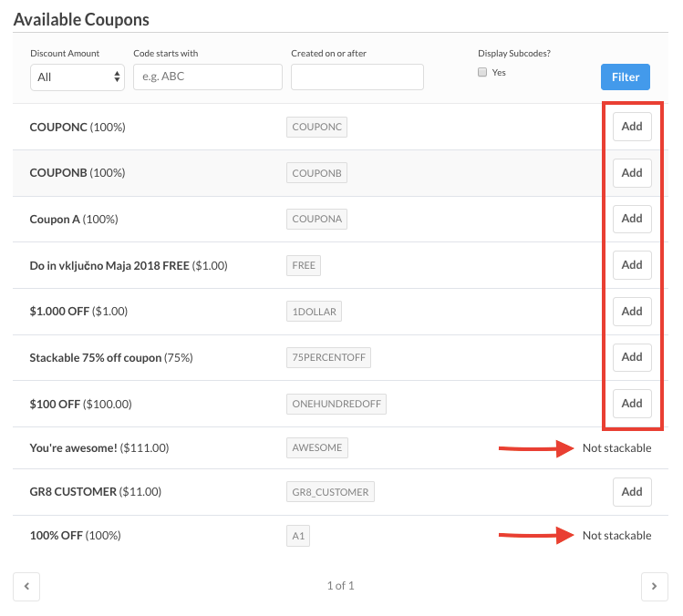Add the 'Do in vključno Maja 2018 FREE' coupon
The width and height of the screenshot is (683, 616).
coord(632,265)
